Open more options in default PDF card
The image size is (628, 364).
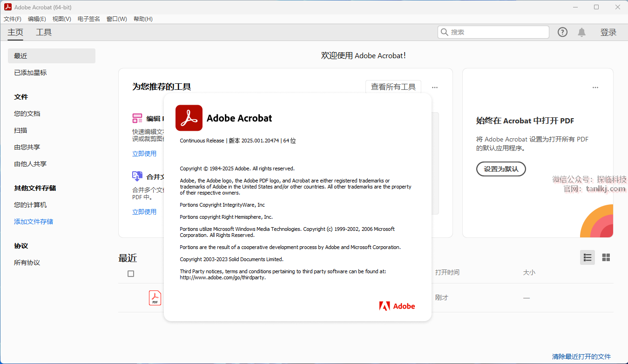595,88
